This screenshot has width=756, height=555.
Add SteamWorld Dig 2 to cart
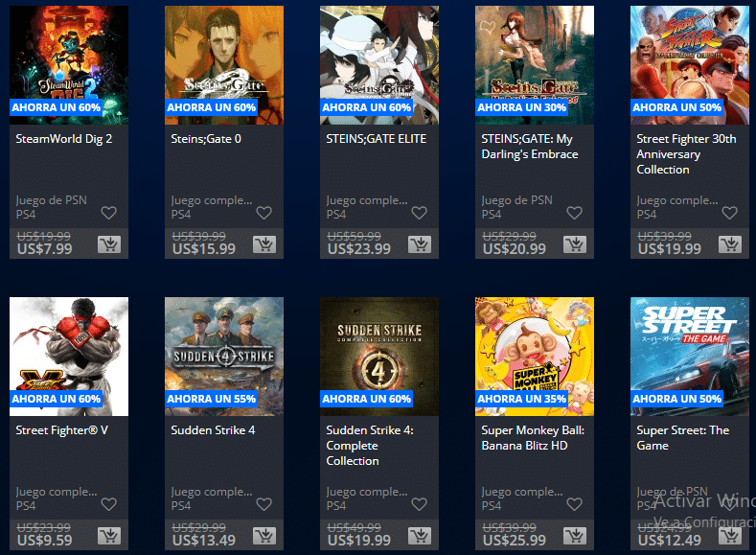pyautogui.click(x=109, y=245)
